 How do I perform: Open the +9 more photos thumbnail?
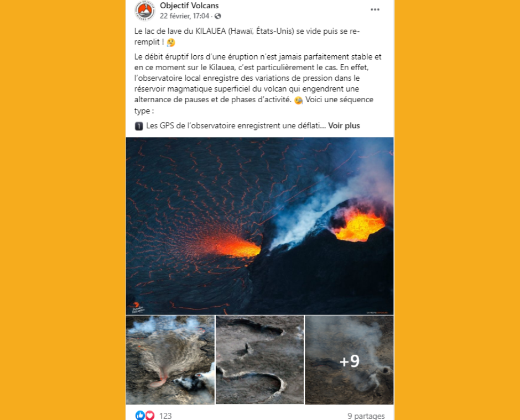click(x=349, y=360)
